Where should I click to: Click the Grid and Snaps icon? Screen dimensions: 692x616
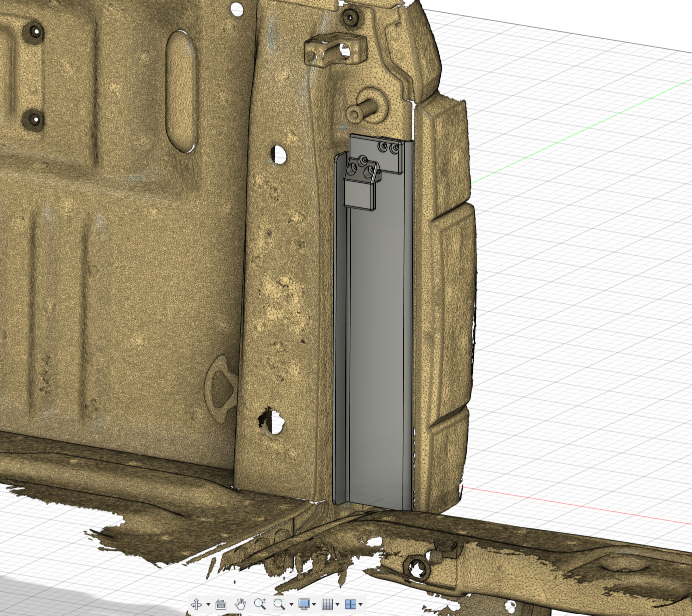point(327,604)
